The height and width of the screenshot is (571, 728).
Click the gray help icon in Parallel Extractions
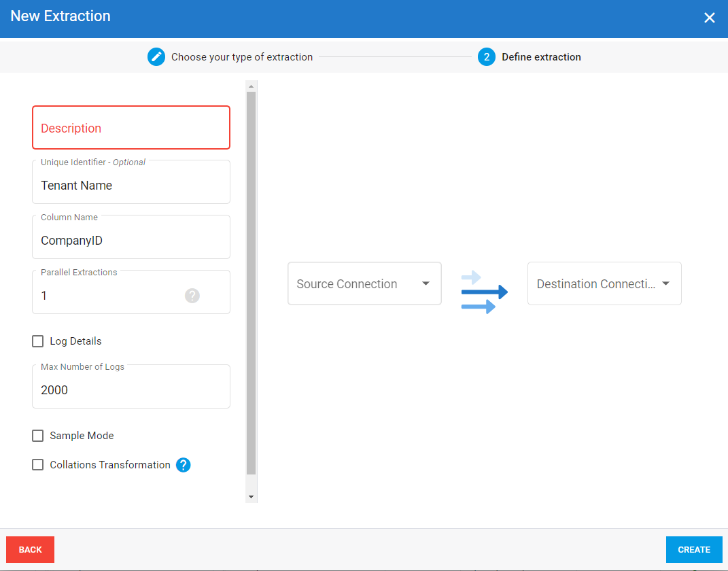pyautogui.click(x=192, y=296)
